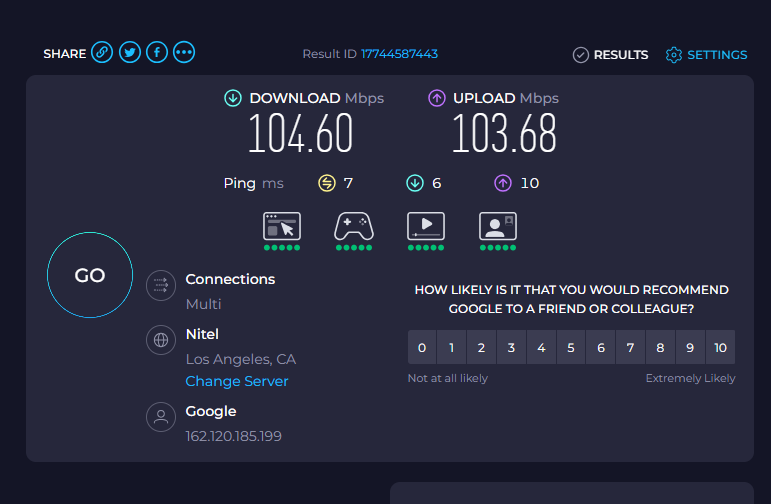Click the upload latency icon showing 10
Image resolution: width=771 pixels, height=504 pixels.
[503, 183]
